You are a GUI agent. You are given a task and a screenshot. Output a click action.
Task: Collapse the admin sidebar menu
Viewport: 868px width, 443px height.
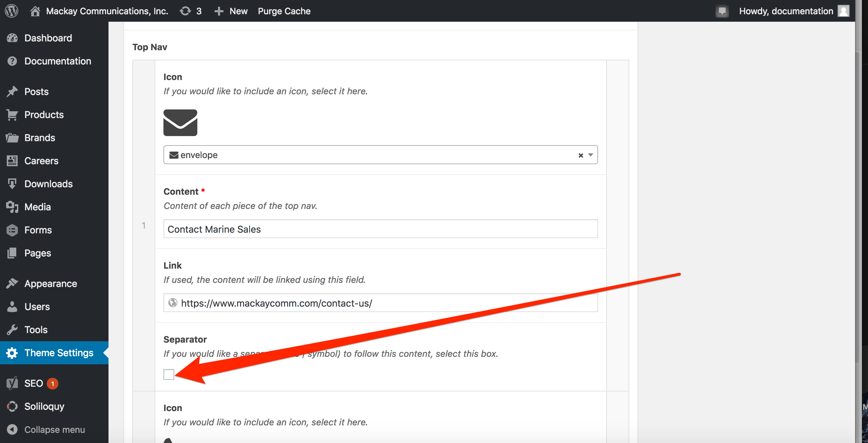click(54, 429)
